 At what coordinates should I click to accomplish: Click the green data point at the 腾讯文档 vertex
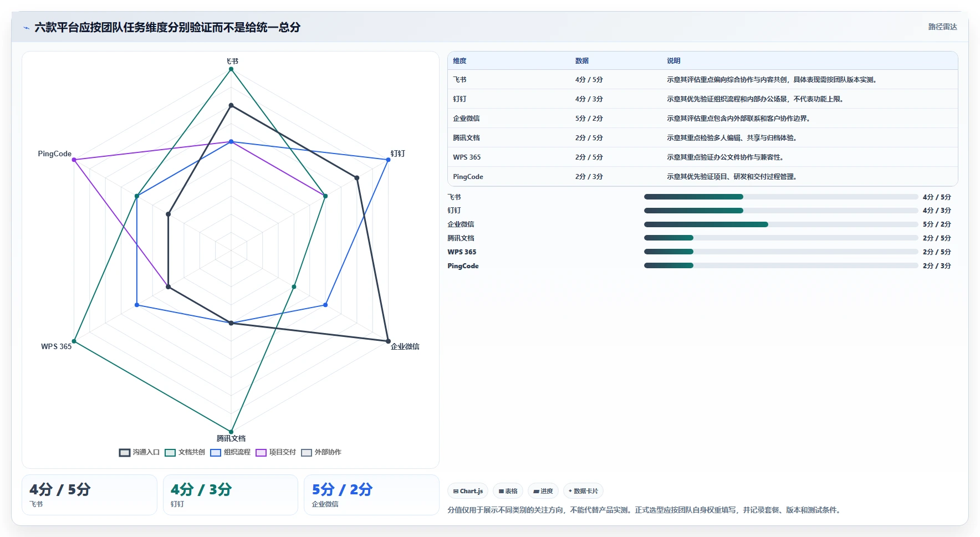231,432
